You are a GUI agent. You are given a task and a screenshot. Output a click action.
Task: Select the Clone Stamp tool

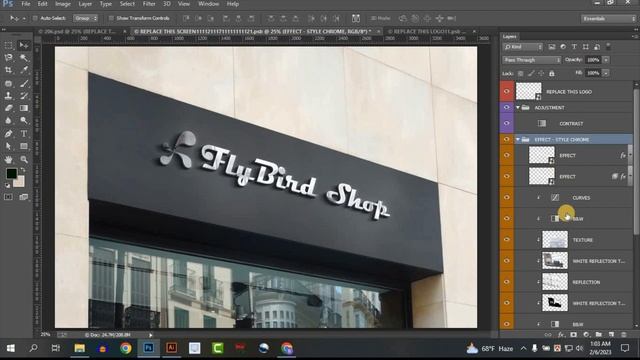[8, 96]
